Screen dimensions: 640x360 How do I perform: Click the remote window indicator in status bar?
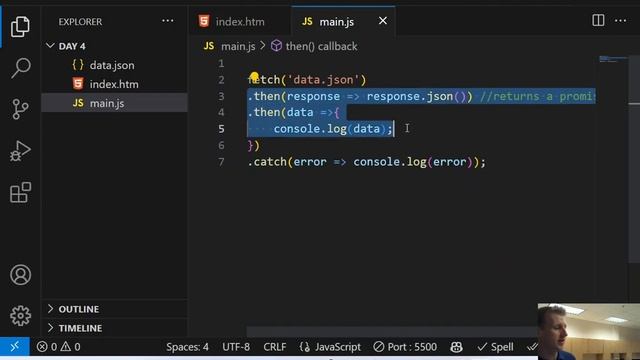pos(15,347)
